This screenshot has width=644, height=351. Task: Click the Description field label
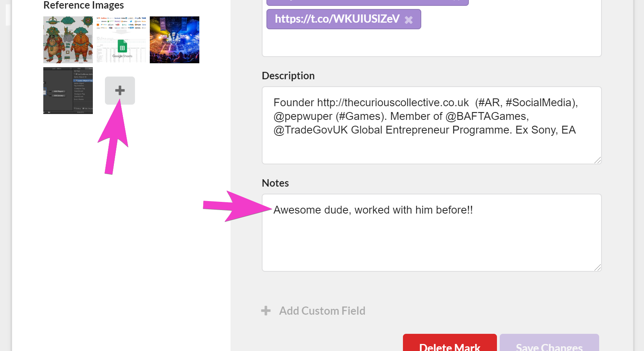pyautogui.click(x=288, y=76)
